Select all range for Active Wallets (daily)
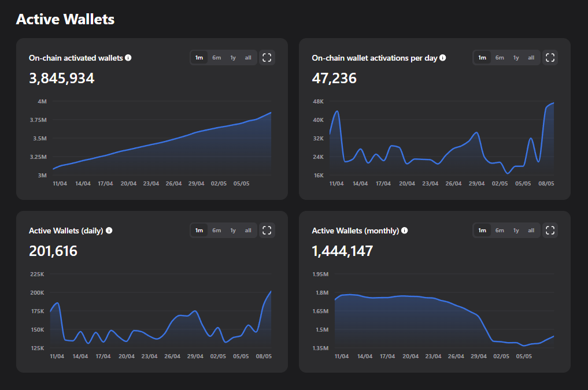 [248, 230]
